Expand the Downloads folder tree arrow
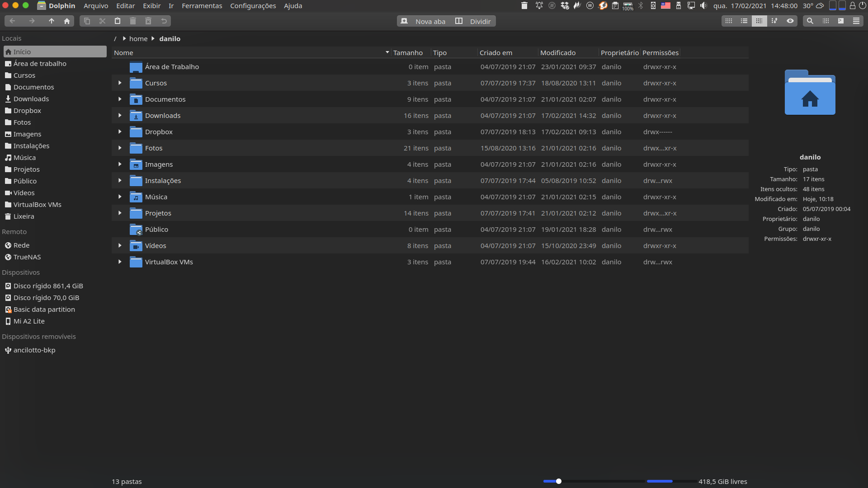The height and width of the screenshot is (488, 868). tap(120, 116)
